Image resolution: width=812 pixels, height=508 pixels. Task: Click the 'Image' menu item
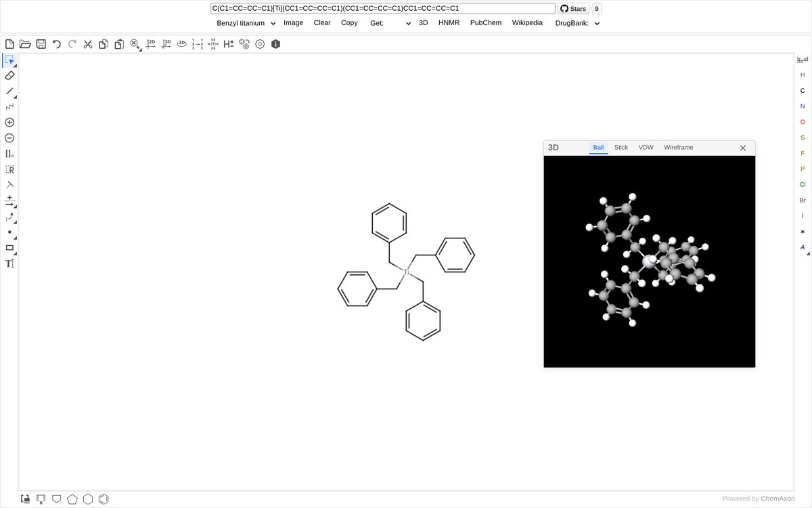pyautogui.click(x=293, y=22)
